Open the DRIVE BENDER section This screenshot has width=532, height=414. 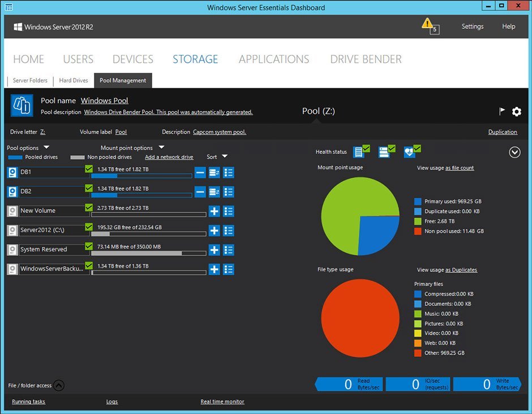(366, 59)
